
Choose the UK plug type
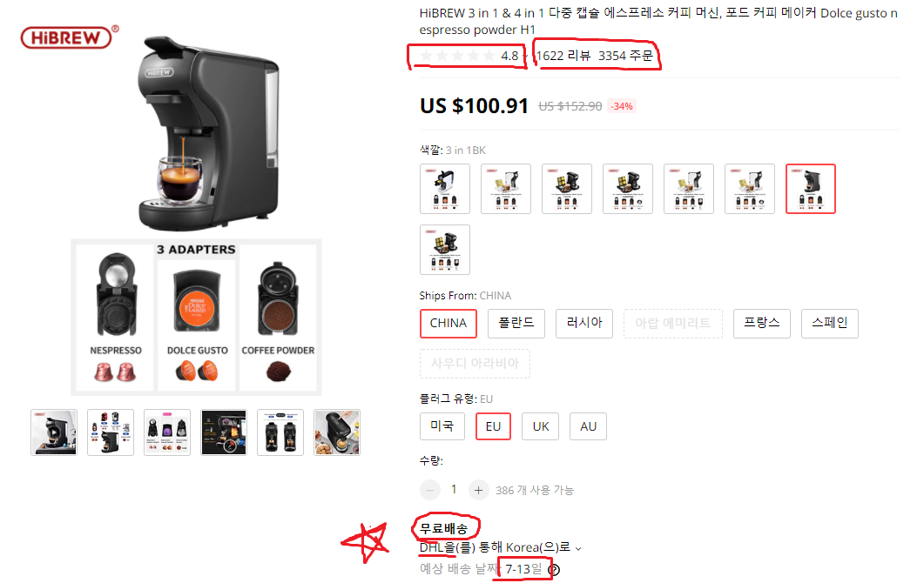[540, 426]
